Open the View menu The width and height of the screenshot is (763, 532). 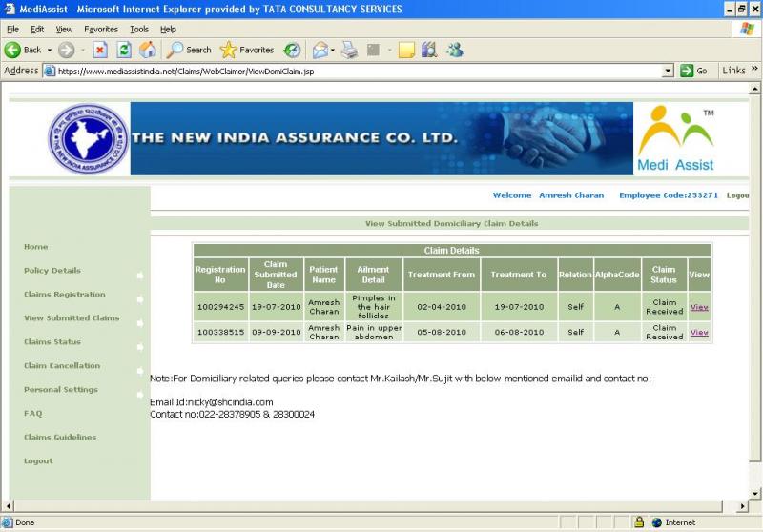64,30
